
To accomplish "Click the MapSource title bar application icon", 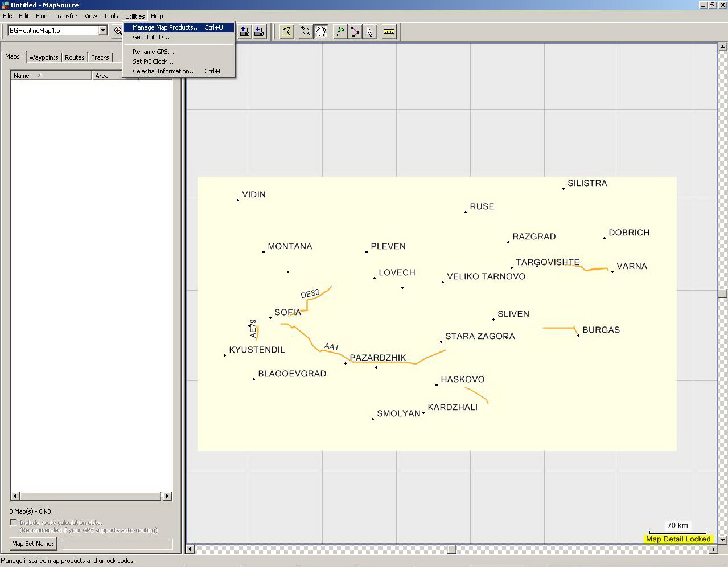I will [x=5, y=5].
